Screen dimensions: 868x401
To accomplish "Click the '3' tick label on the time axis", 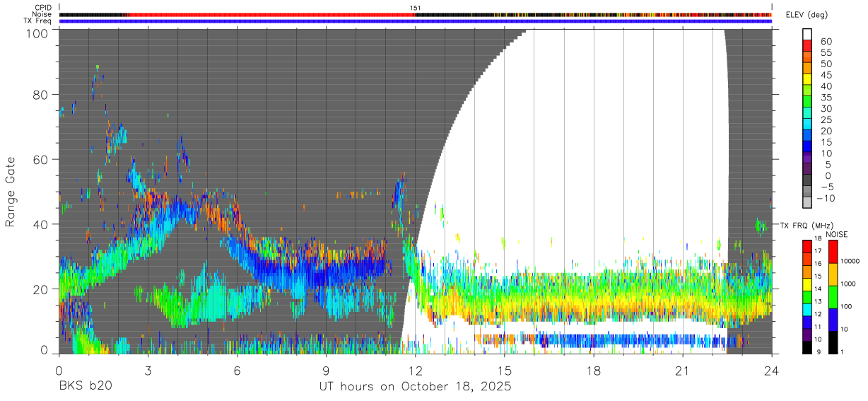I will pos(148,371).
